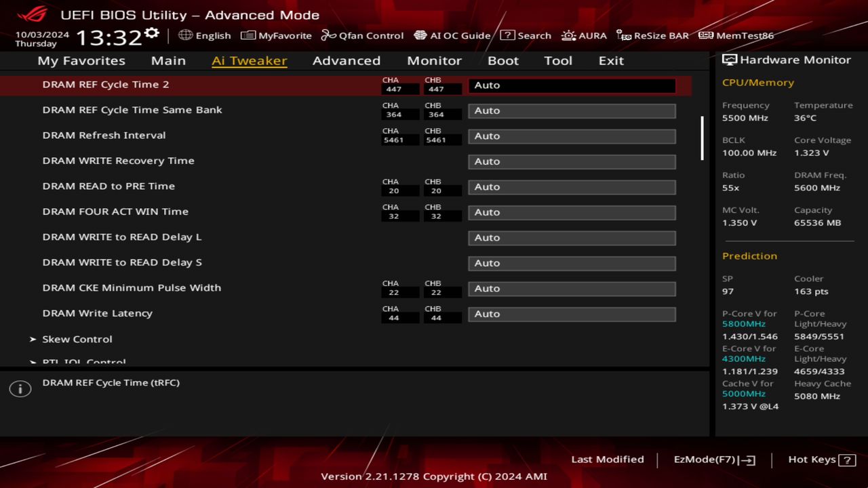Open My Favorites tab
This screenshot has height=488, width=868.
[81, 60]
